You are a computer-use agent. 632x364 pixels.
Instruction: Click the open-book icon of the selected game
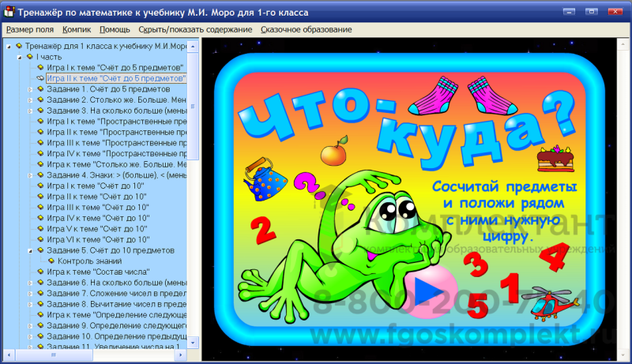coord(40,78)
